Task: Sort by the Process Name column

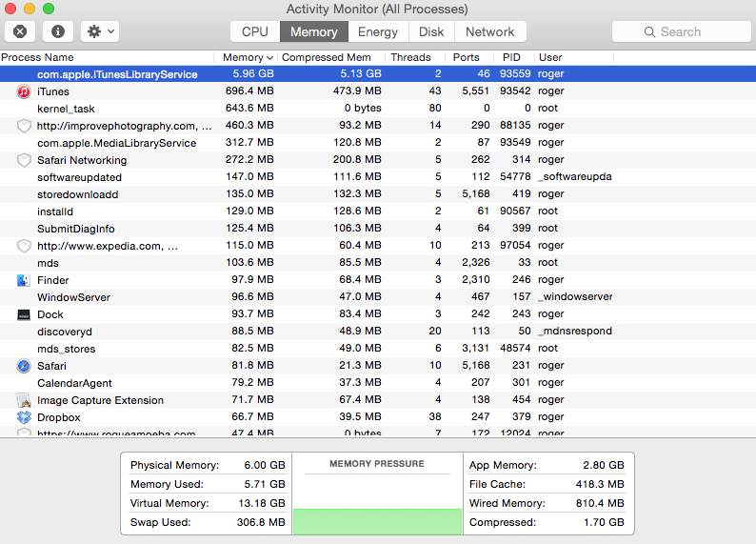Action: click(x=107, y=57)
